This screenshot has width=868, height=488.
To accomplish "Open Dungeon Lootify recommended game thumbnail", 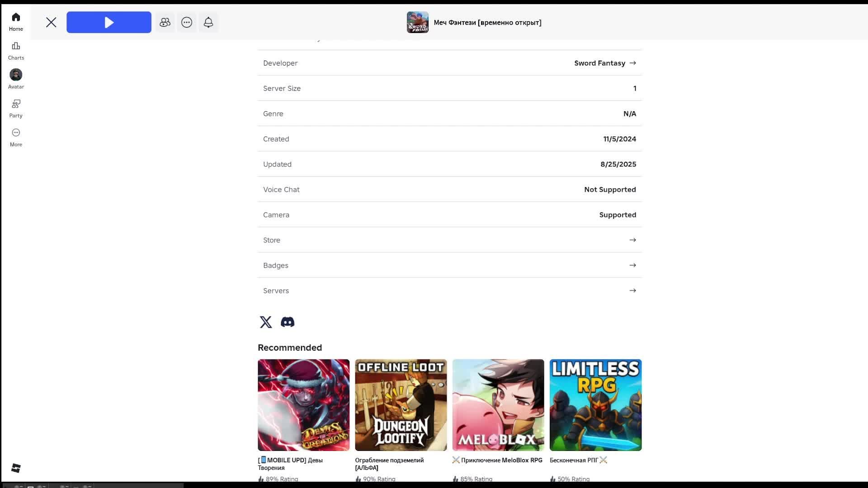I will 401,405.
